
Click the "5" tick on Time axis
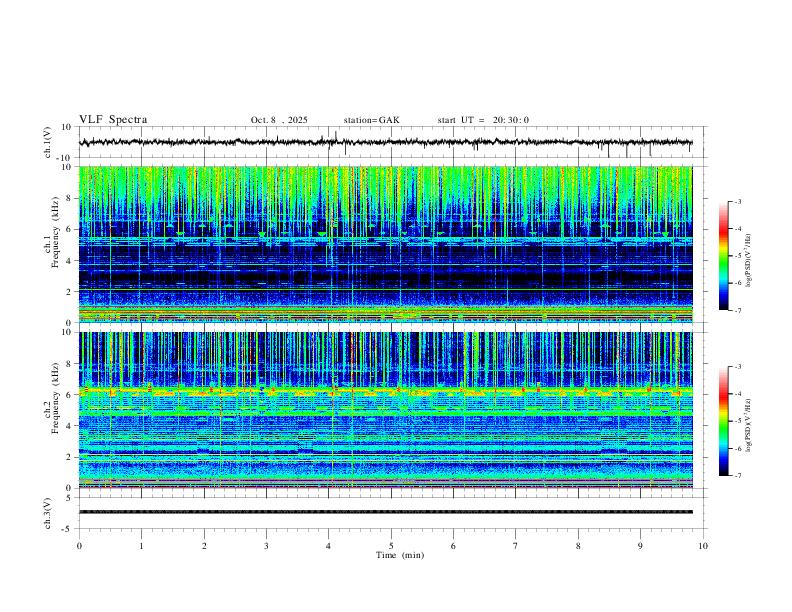(391, 546)
